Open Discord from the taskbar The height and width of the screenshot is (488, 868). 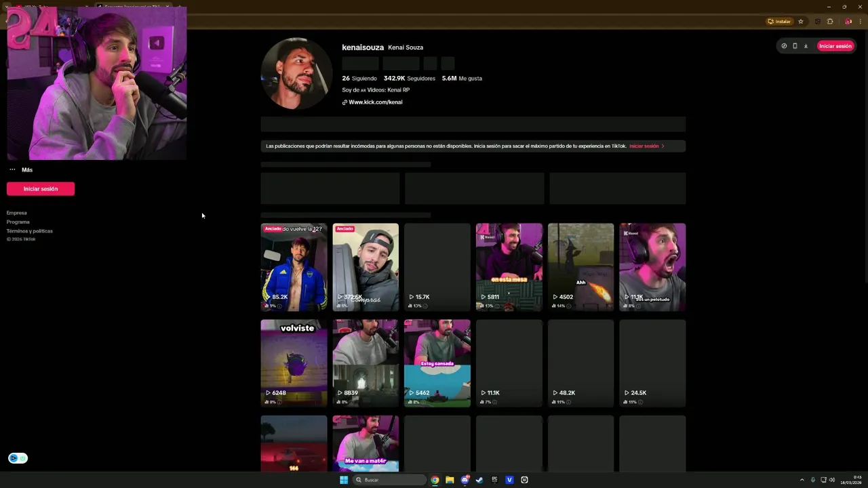tap(465, 480)
